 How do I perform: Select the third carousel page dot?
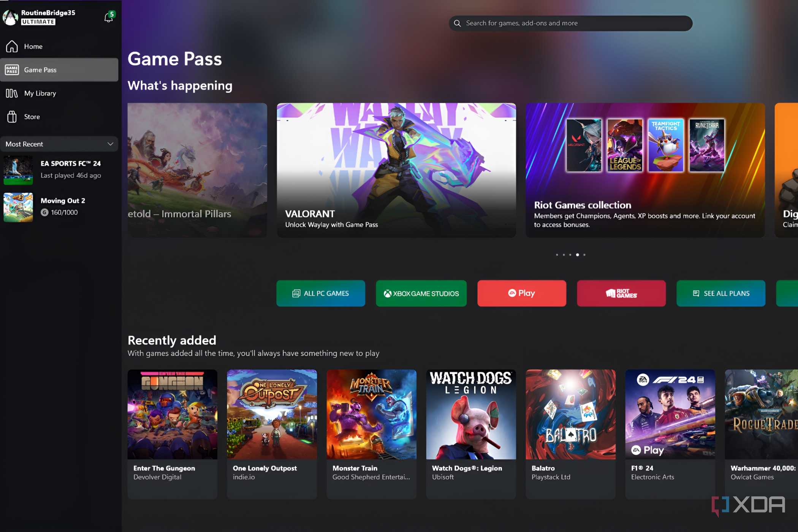[570, 255]
